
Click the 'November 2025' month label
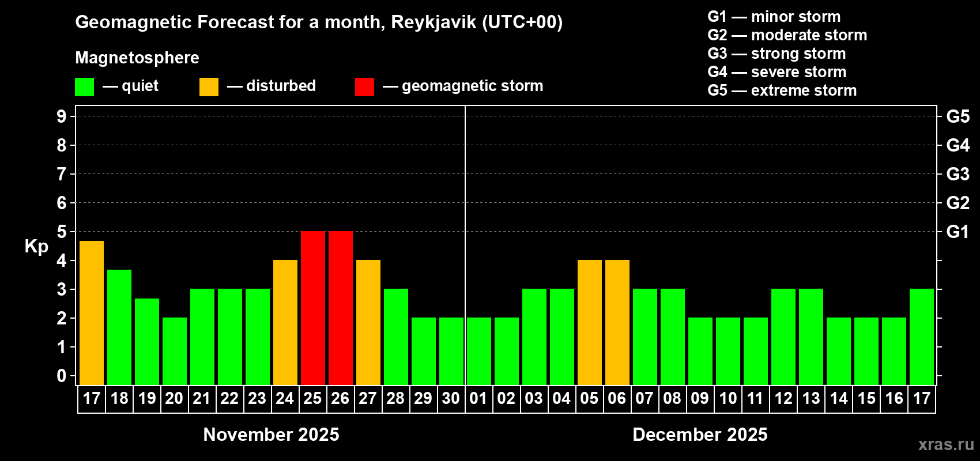click(x=272, y=434)
